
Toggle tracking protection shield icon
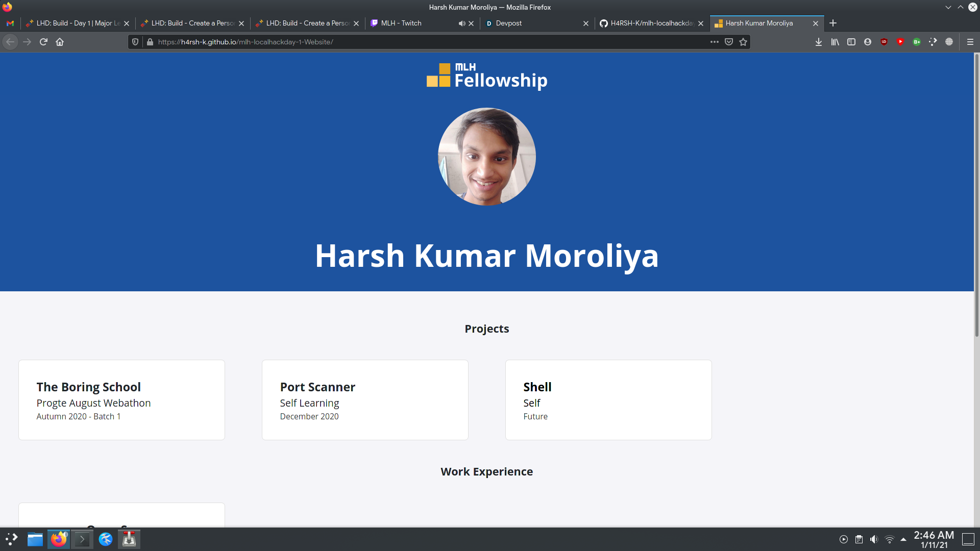pyautogui.click(x=135, y=42)
